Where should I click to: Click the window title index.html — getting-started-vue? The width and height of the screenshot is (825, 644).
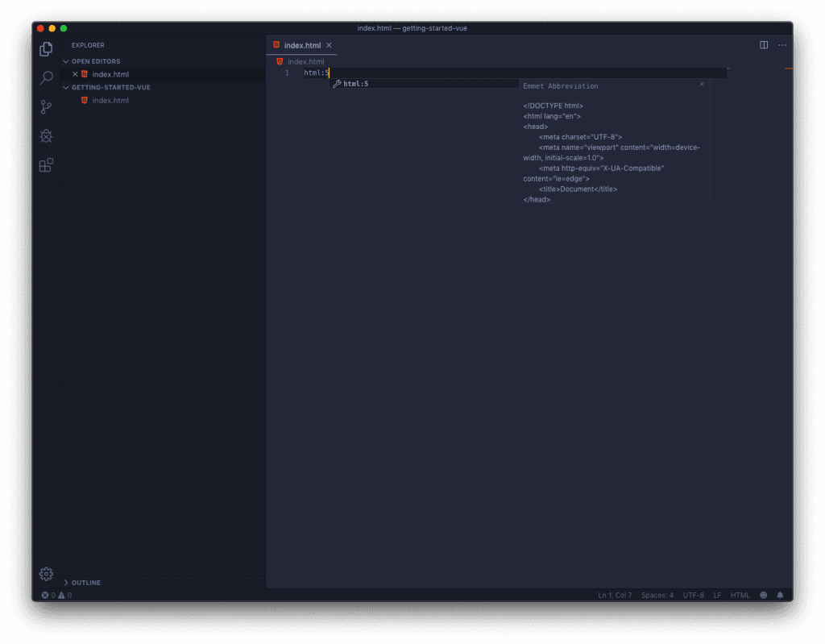coord(412,28)
